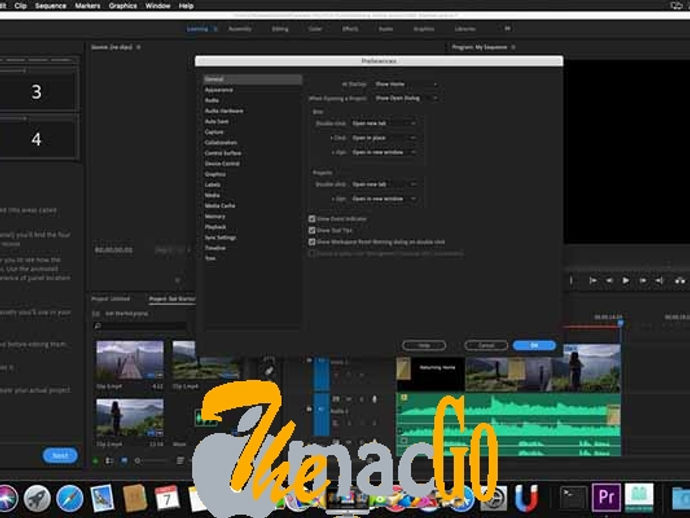Open the At Startup dropdown
Screen dimensions: 690x518
(406, 84)
